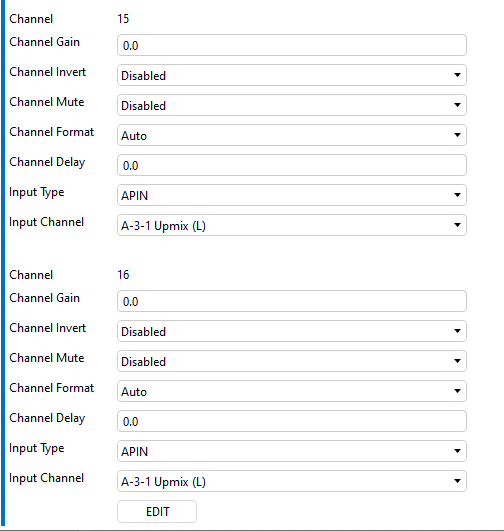Image resolution: width=504 pixels, height=531 pixels.
Task: Open Input Type dropdown for channel 15
Action: (292, 195)
